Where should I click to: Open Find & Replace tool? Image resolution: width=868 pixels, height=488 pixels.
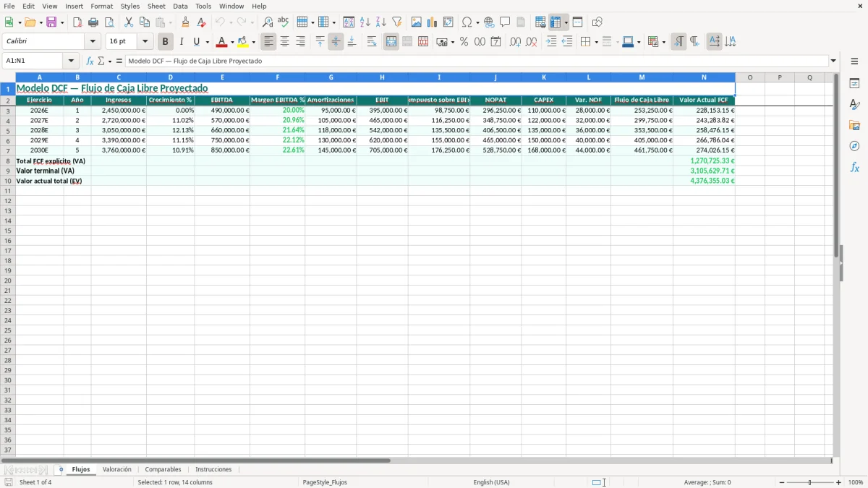[268, 22]
